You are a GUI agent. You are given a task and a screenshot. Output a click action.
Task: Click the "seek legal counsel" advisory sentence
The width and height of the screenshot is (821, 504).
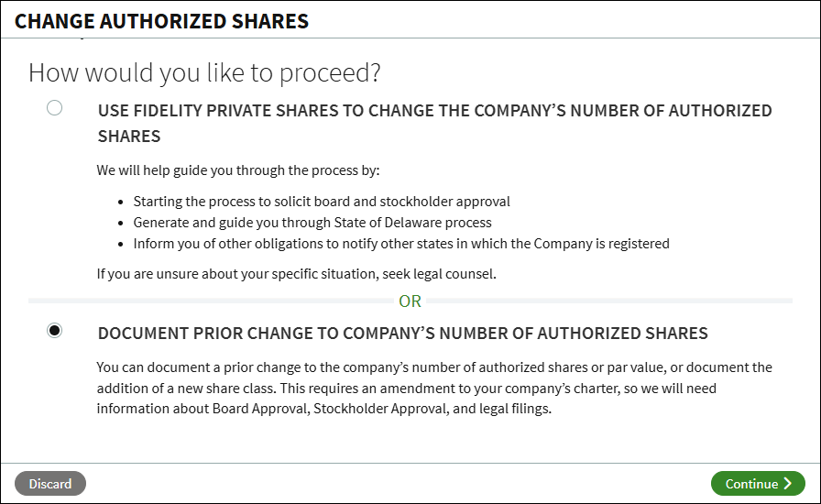296,273
